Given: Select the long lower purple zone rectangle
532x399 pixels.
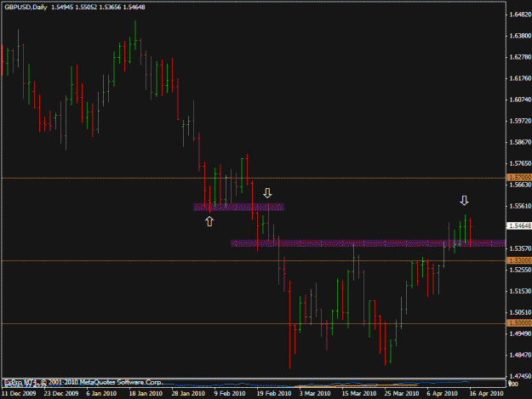Looking at the screenshot, I should tap(368, 243).
